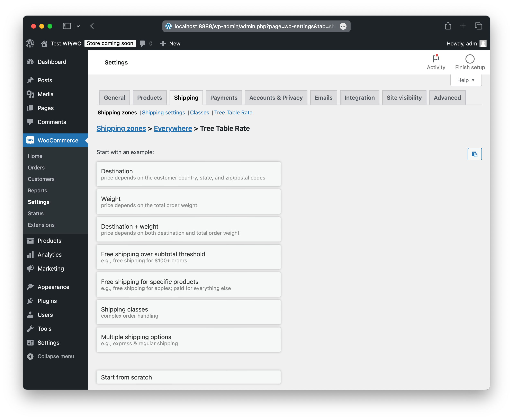The image size is (513, 420).
Task: Open WooCommerce Extensions submenu
Action: coord(41,225)
